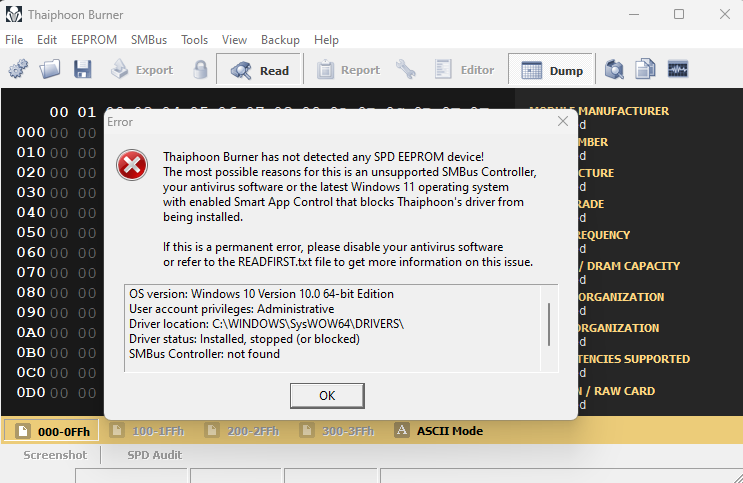This screenshot has height=483, width=743.
Task: Switch to Dump view button
Action: click(x=552, y=70)
